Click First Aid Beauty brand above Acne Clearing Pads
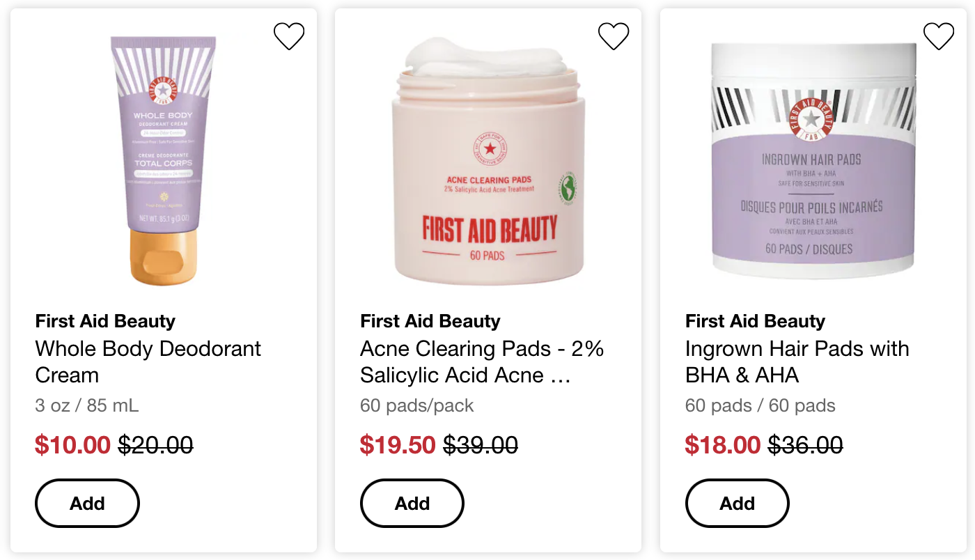Screen dimensions: 975x560 pos(430,321)
